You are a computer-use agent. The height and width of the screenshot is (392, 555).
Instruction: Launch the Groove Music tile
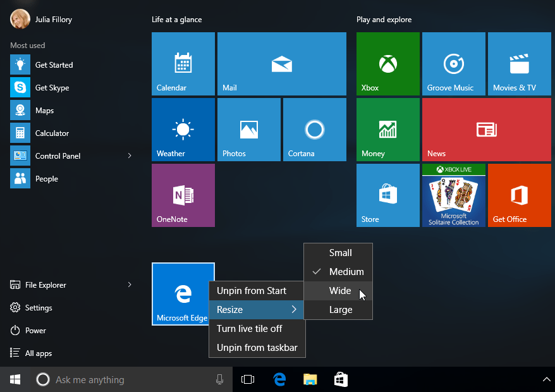pos(453,64)
